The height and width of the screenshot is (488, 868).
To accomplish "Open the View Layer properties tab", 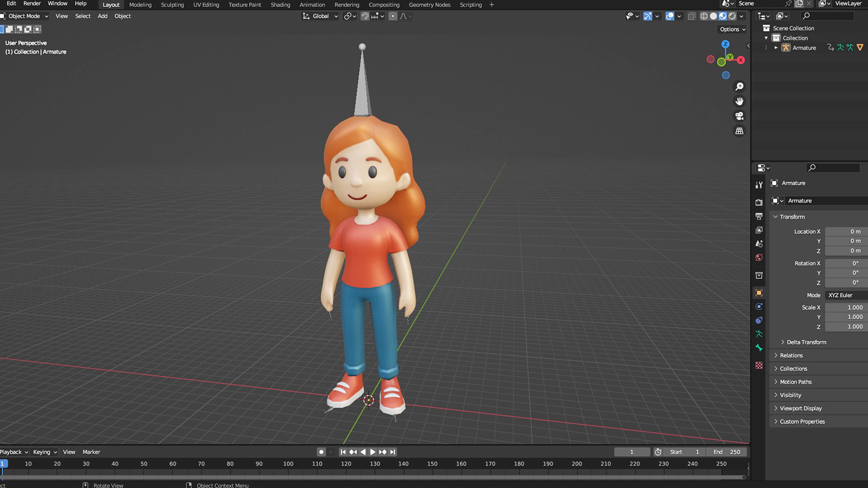I will (759, 230).
